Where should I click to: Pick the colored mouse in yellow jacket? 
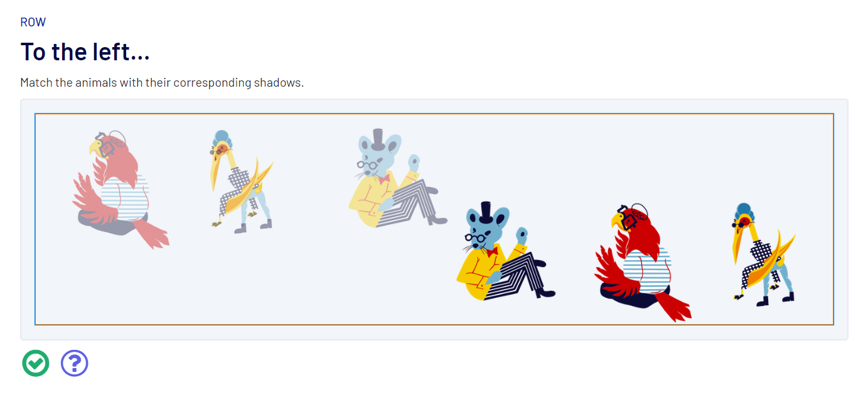pyautogui.click(x=506, y=251)
